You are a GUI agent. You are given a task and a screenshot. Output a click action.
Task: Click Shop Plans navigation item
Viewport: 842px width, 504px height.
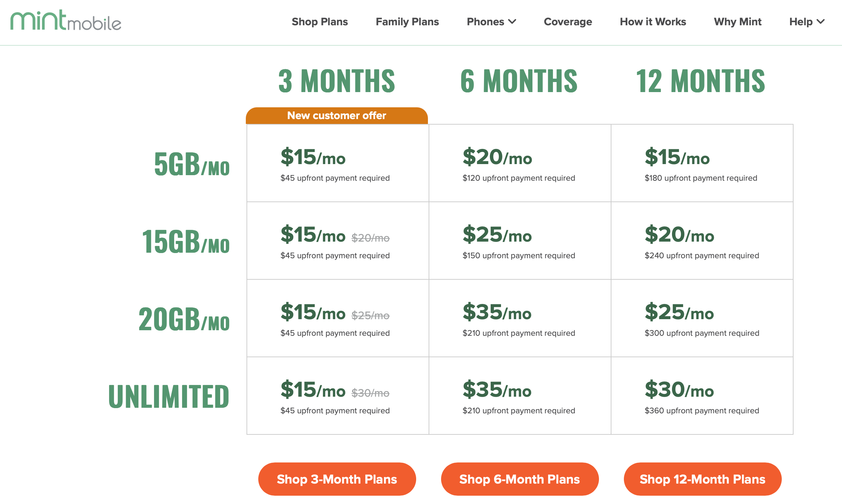(321, 21)
